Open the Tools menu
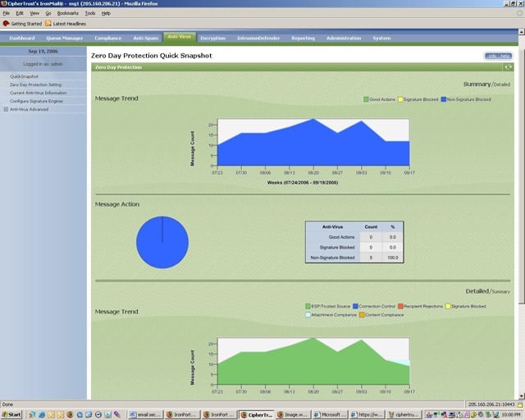 (x=90, y=13)
